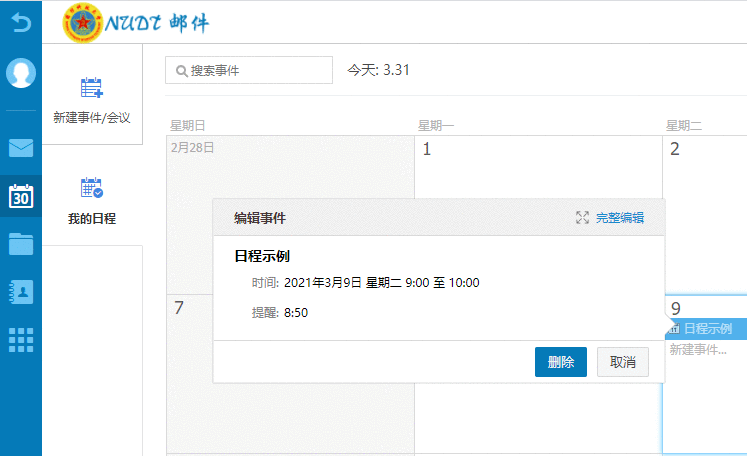This screenshot has width=747, height=456.
Task: Click the expand full-edit arrows icon
Action: [582, 218]
